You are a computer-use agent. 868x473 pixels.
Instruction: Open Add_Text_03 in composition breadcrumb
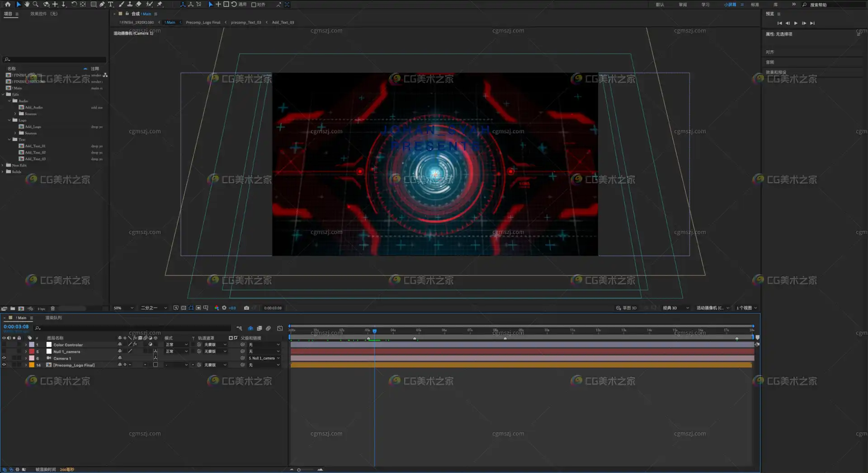(x=283, y=22)
